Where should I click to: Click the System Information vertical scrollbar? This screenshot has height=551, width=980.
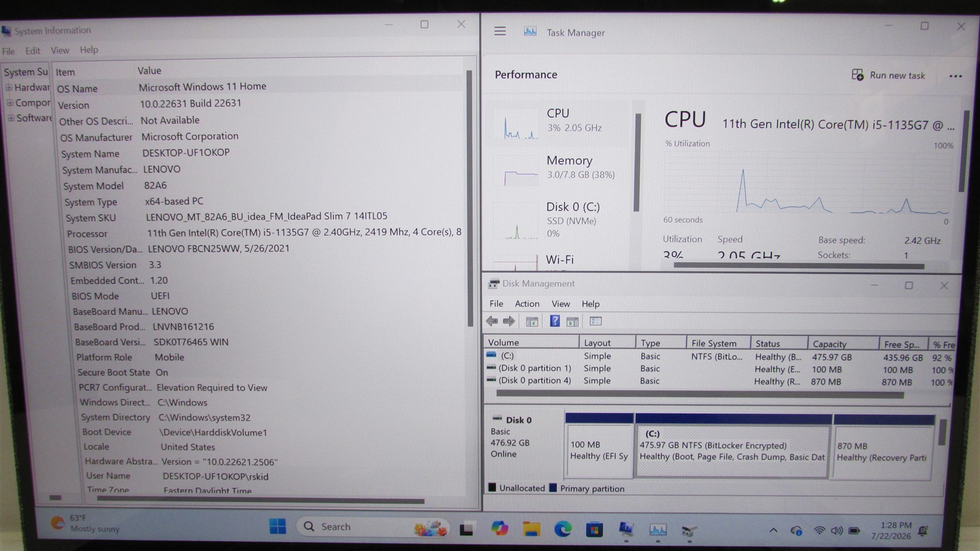(469, 197)
